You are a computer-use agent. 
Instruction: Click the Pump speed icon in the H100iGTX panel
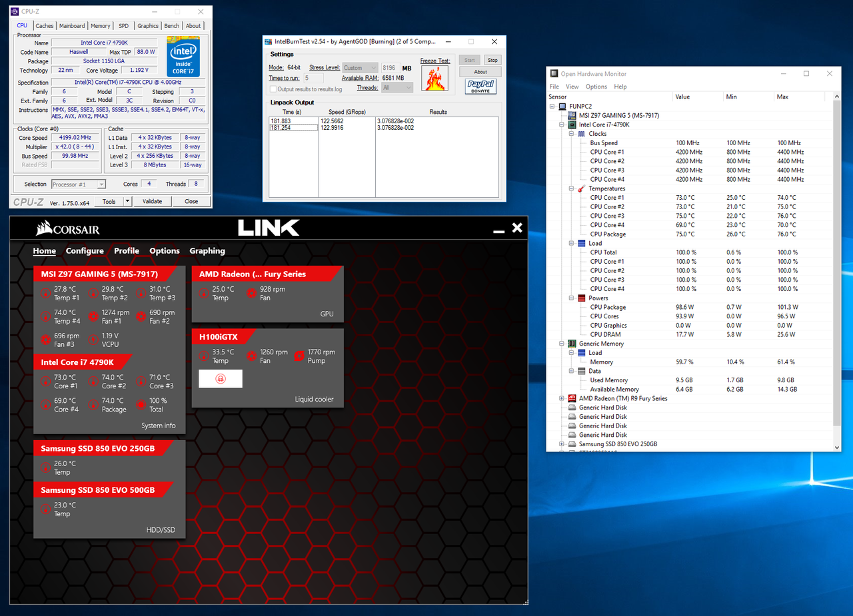coord(299,356)
